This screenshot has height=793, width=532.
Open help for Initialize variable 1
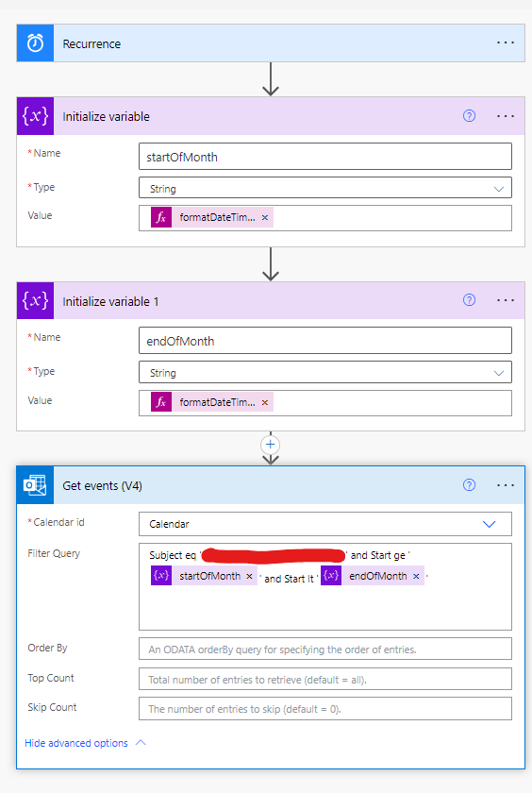pos(469,300)
